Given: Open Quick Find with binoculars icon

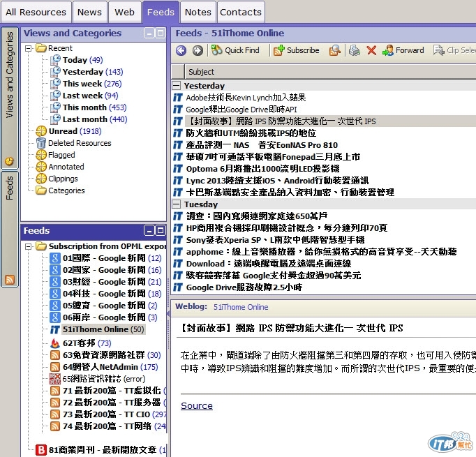Looking at the screenshot, I should (x=235, y=50).
